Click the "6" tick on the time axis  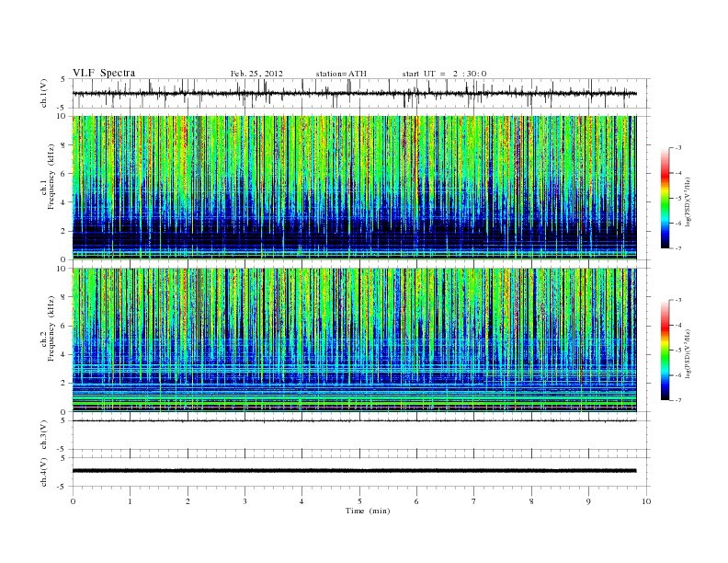point(416,501)
